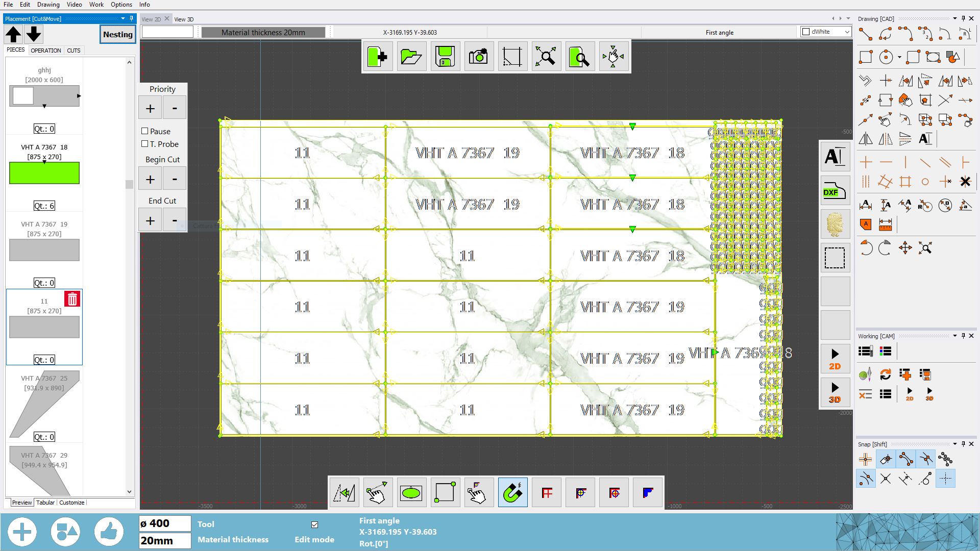
Task: Click the camera/snapshot icon in top toolbar
Action: (479, 57)
